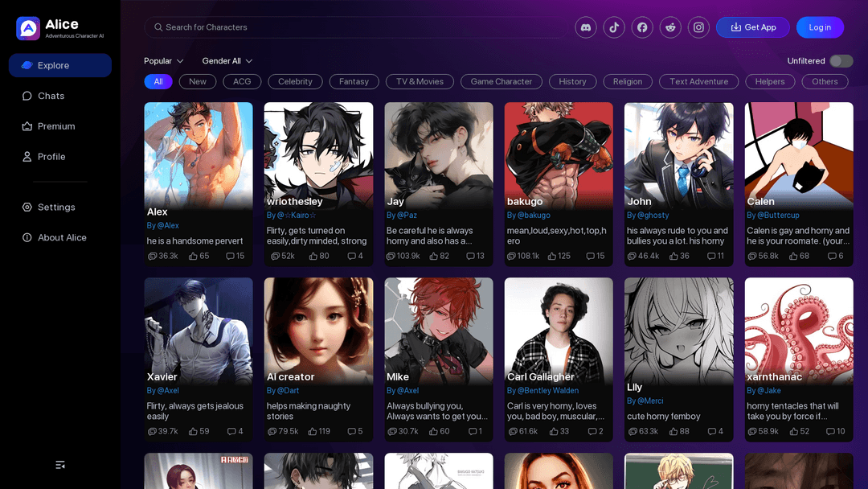Collapse the sidebar using bottom menu icon

60,465
